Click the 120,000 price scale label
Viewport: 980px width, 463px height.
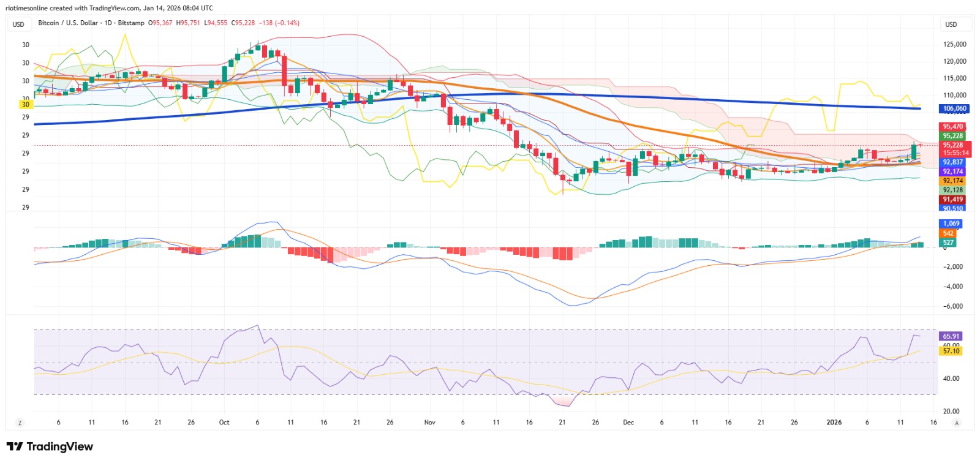click(955, 61)
